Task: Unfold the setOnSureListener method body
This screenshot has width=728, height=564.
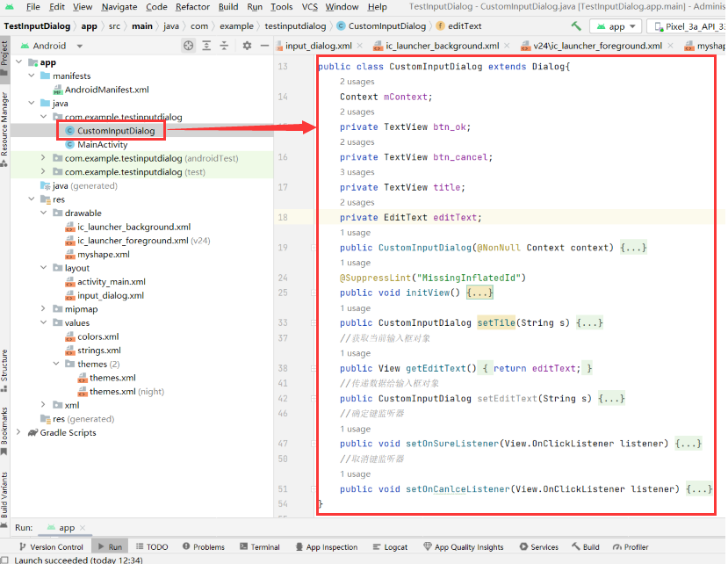Action: (x=688, y=444)
